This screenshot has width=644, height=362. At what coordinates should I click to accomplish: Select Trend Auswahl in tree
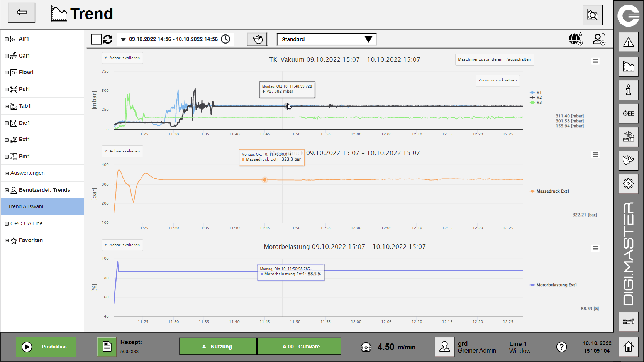42,207
